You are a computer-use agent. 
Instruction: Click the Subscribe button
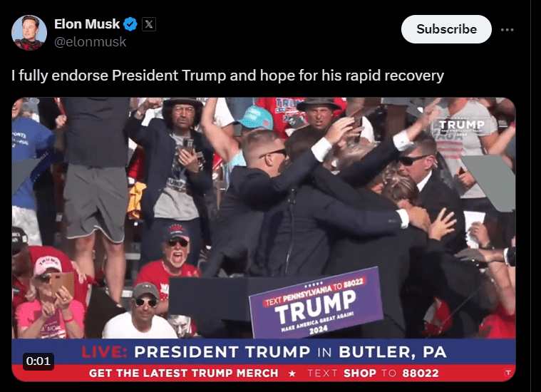pos(446,29)
